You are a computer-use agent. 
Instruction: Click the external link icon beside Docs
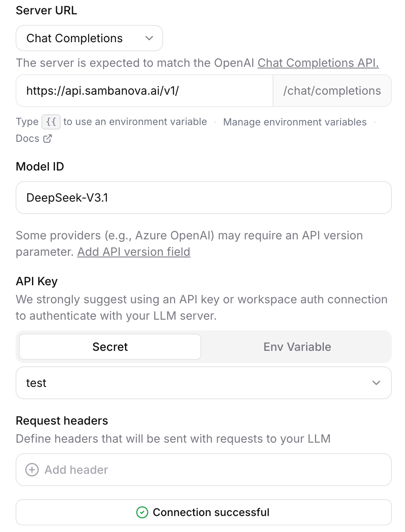48,139
